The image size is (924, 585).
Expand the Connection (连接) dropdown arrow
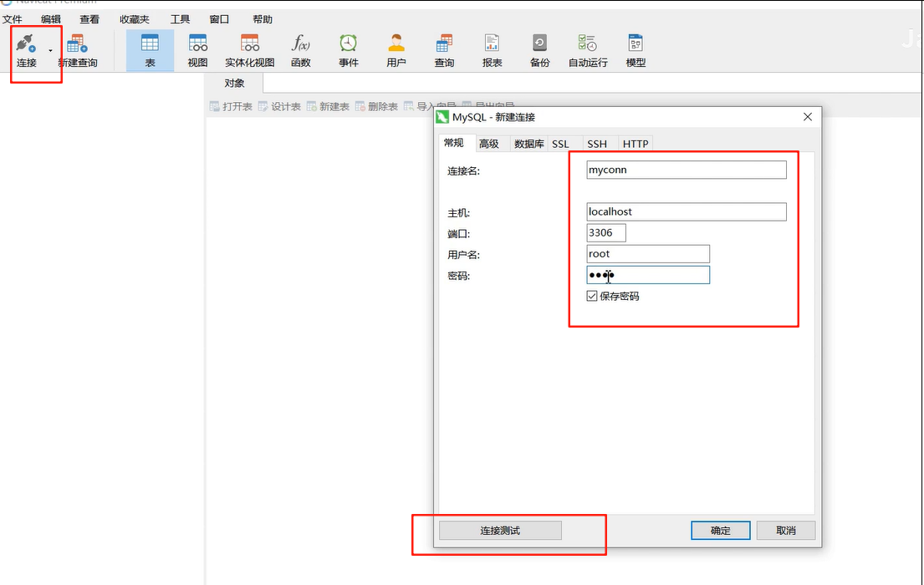[51, 51]
